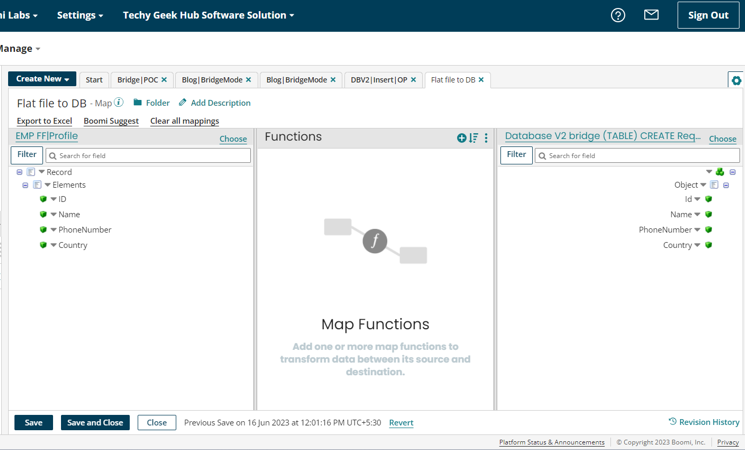Open the source PhoneNumber field dropdown arrow
The width and height of the screenshot is (745, 450).
[54, 230]
